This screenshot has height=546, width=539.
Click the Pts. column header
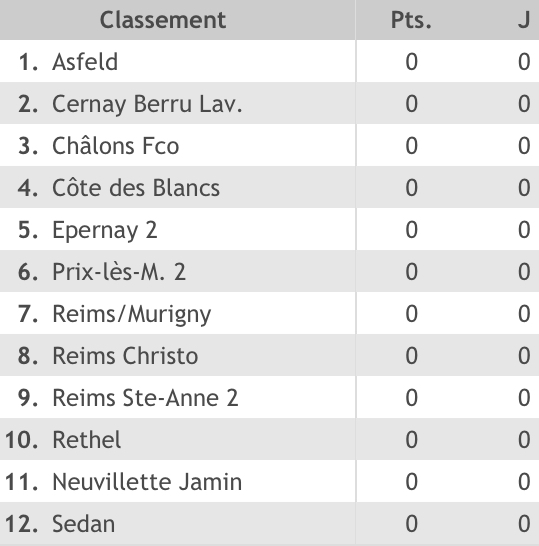[x=411, y=20]
